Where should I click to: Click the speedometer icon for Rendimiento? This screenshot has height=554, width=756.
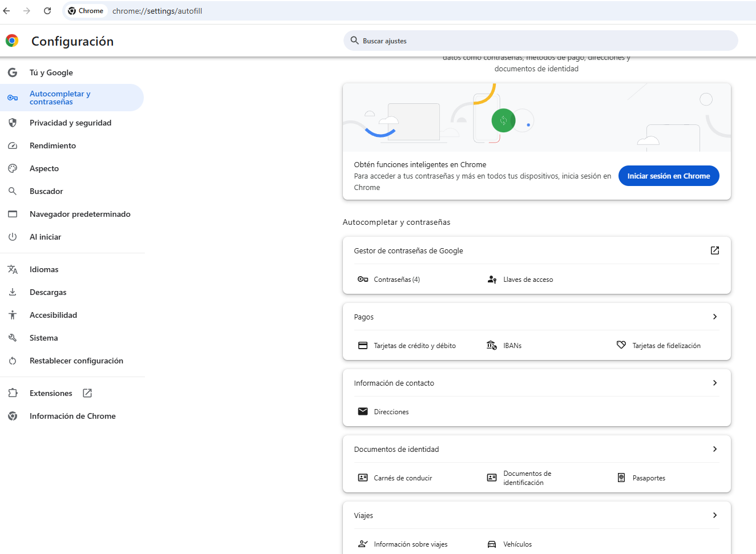[x=13, y=145]
